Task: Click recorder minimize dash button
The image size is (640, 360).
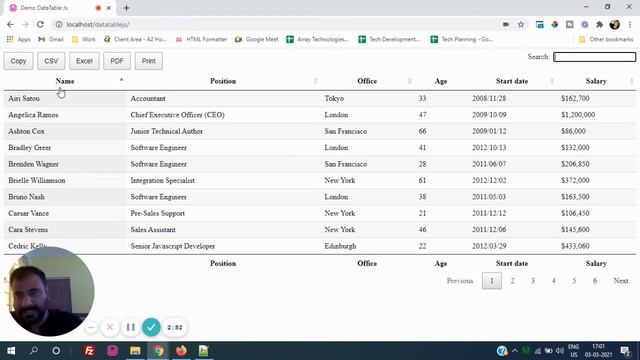Action: (91, 327)
